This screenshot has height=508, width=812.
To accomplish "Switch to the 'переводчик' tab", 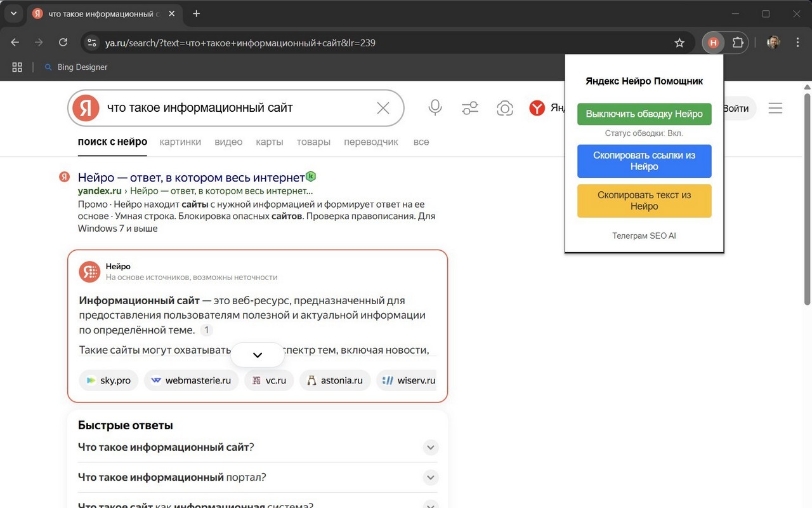I will [371, 142].
